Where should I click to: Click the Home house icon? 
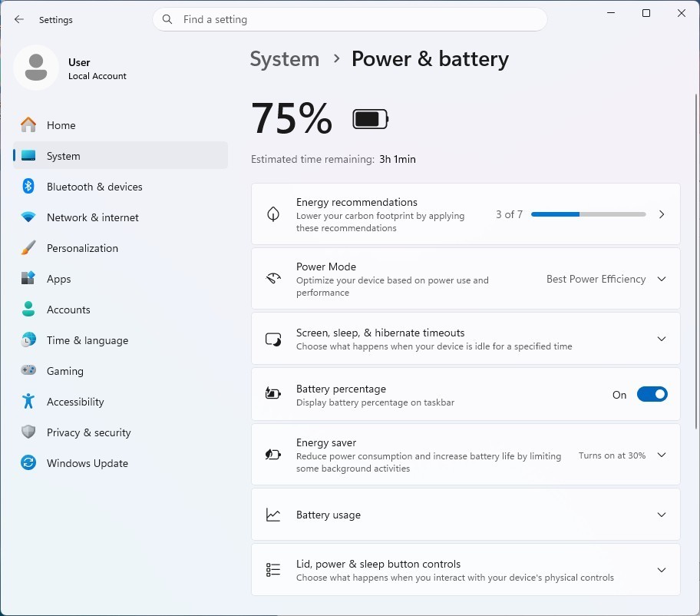click(28, 124)
